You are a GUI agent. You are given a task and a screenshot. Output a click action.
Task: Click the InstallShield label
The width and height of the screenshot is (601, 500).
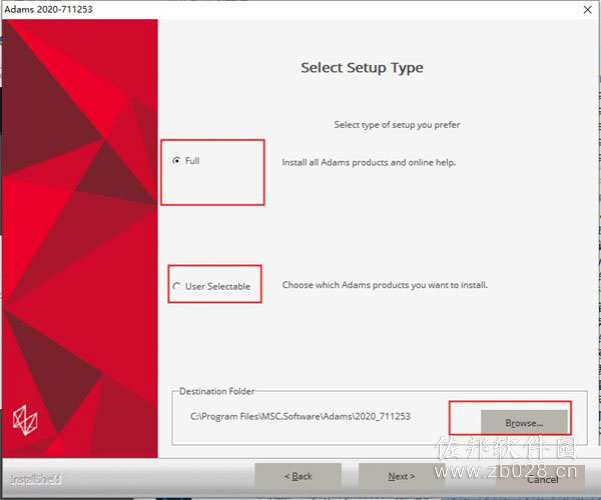pos(35,479)
